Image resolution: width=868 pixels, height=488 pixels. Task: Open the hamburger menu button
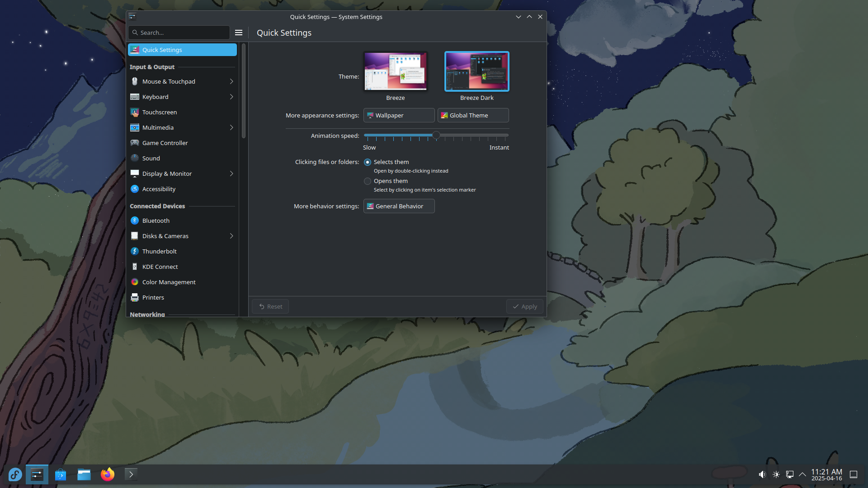click(239, 33)
